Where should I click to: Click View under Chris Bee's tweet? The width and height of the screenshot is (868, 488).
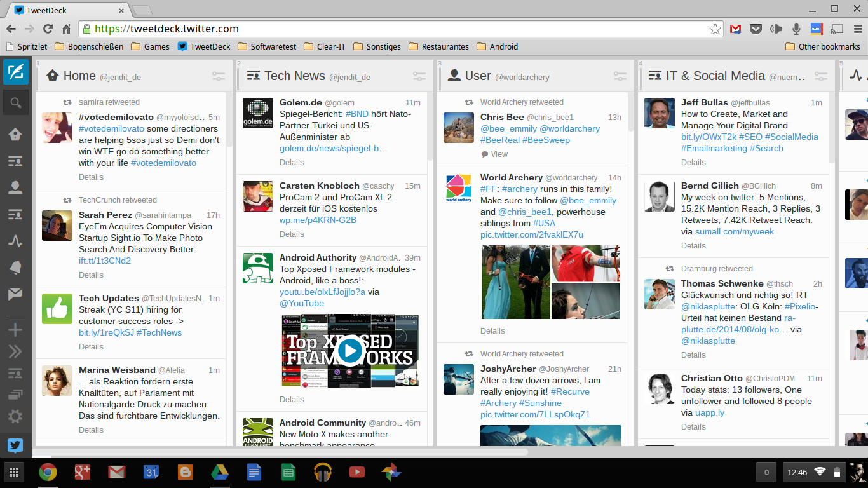[x=494, y=154]
